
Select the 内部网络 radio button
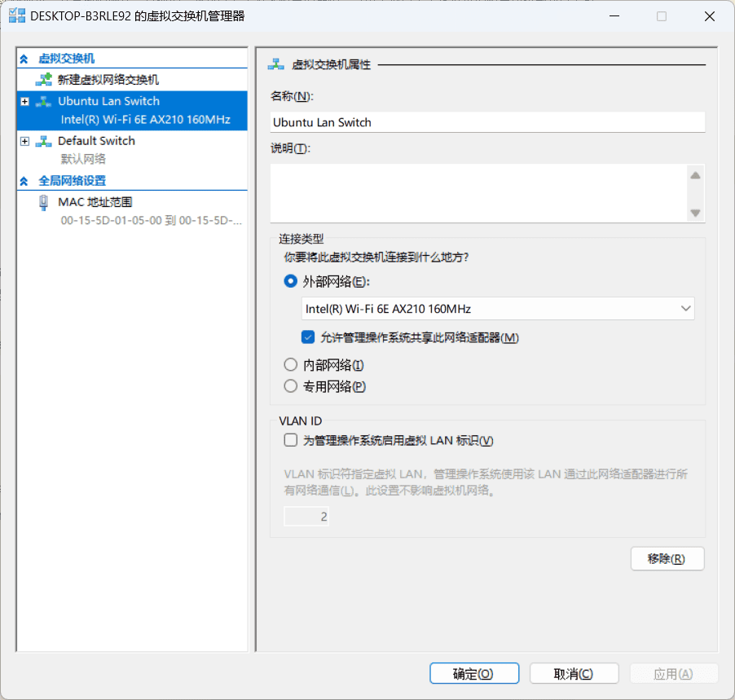click(x=290, y=364)
